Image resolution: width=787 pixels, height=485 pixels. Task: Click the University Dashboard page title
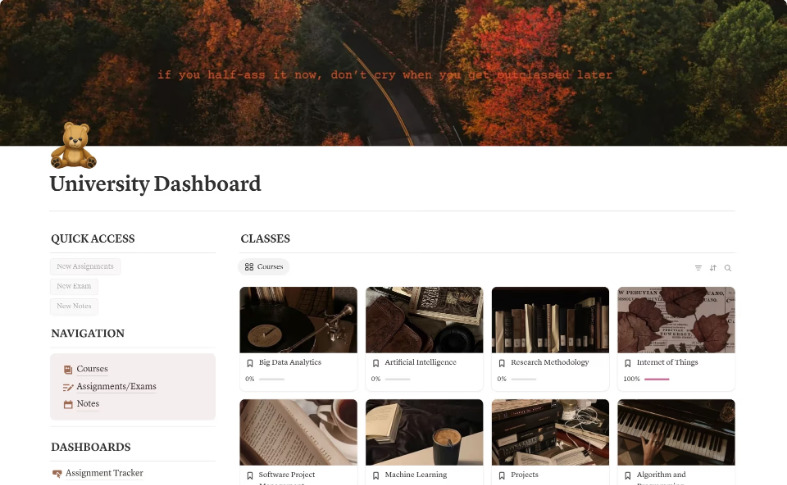pyautogui.click(x=156, y=184)
